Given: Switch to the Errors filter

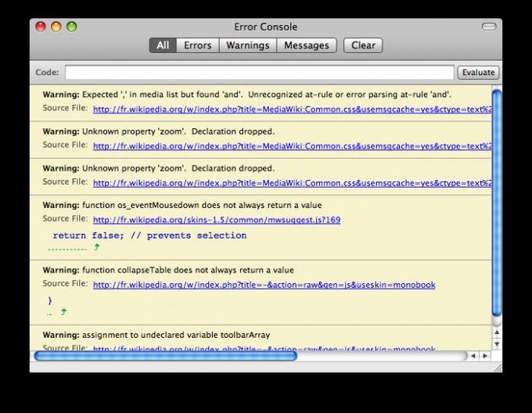Looking at the screenshot, I should click(197, 45).
